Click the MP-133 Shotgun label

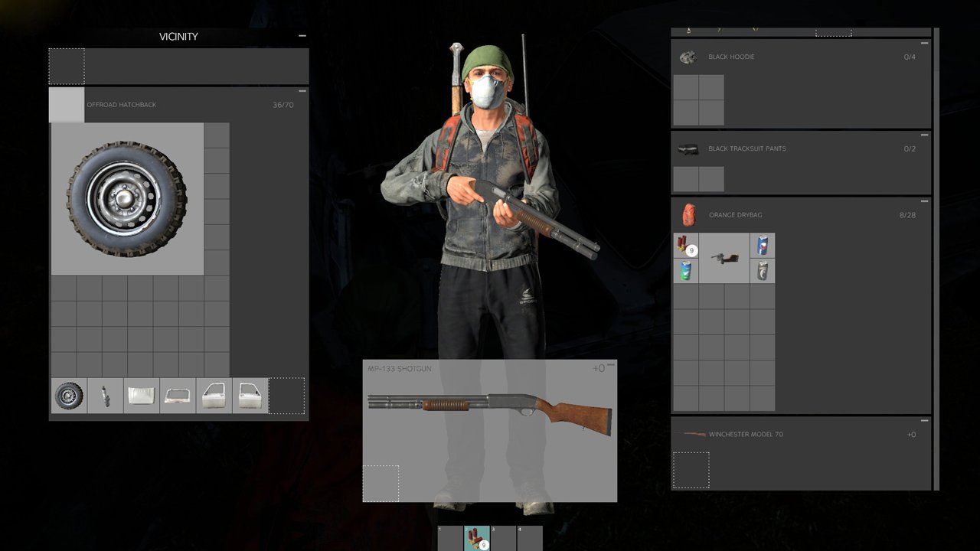[x=399, y=369]
